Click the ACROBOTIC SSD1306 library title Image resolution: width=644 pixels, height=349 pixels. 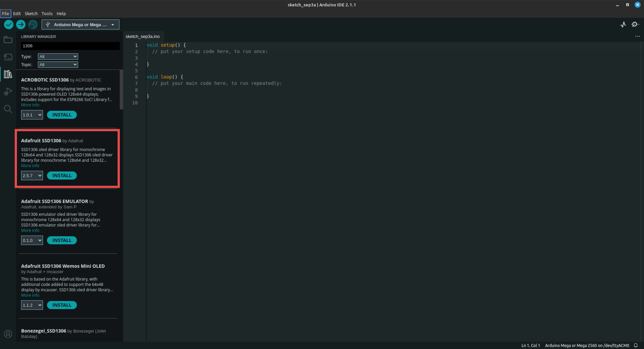[45, 80]
